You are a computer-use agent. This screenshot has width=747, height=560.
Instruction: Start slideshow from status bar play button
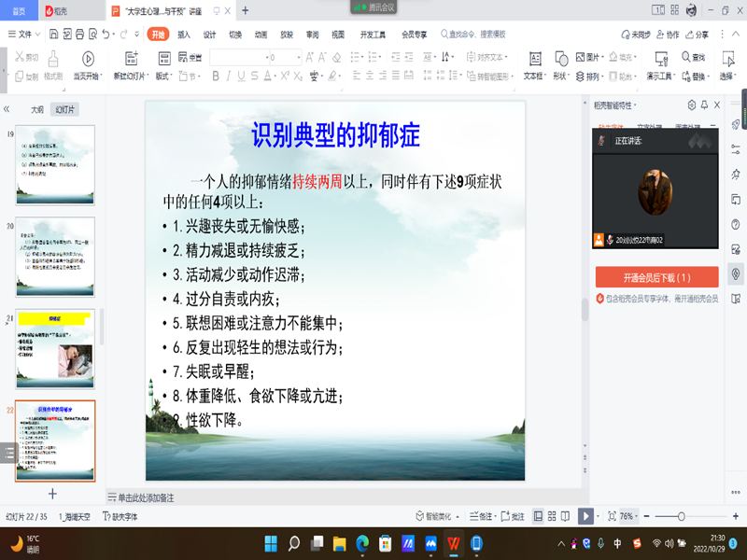(x=585, y=516)
